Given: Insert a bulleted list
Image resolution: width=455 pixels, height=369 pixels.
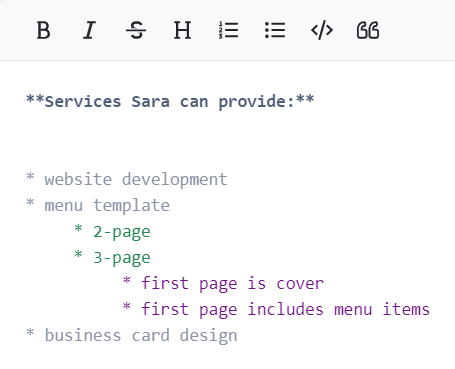Looking at the screenshot, I should click(x=275, y=30).
